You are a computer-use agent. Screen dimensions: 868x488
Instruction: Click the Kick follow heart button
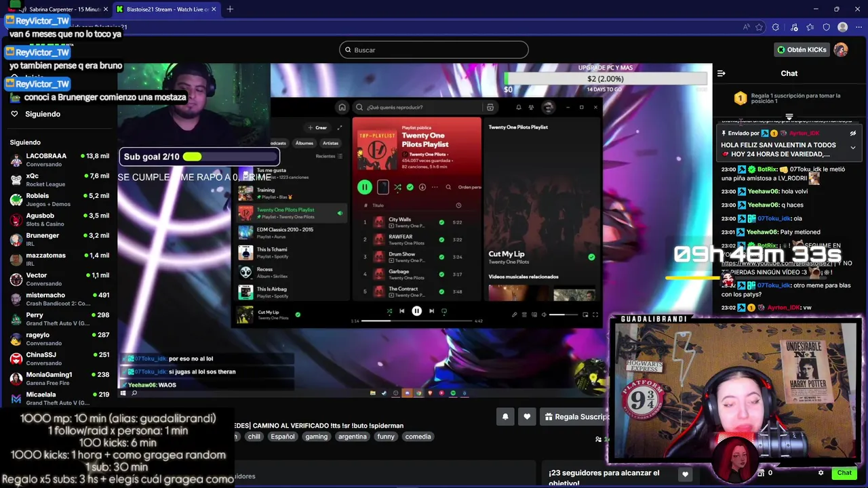pyautogui.click(x=527, y=417)
